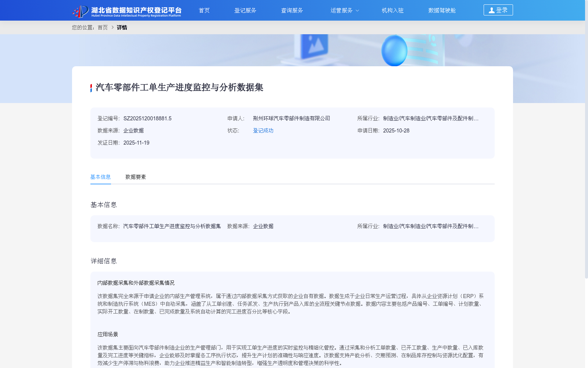
Task: Open the 首页 navigation item
Action: click(x=204, y=10)
